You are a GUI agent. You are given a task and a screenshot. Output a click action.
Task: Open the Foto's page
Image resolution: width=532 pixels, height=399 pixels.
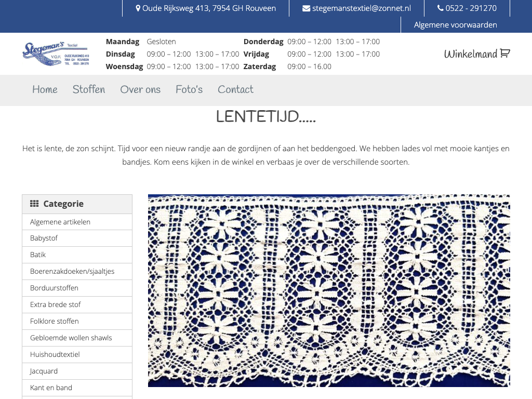click(189, 89)
